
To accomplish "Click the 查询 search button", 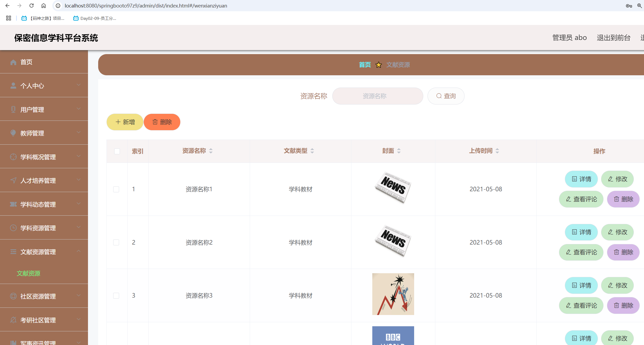I will (x=446, y=96).
